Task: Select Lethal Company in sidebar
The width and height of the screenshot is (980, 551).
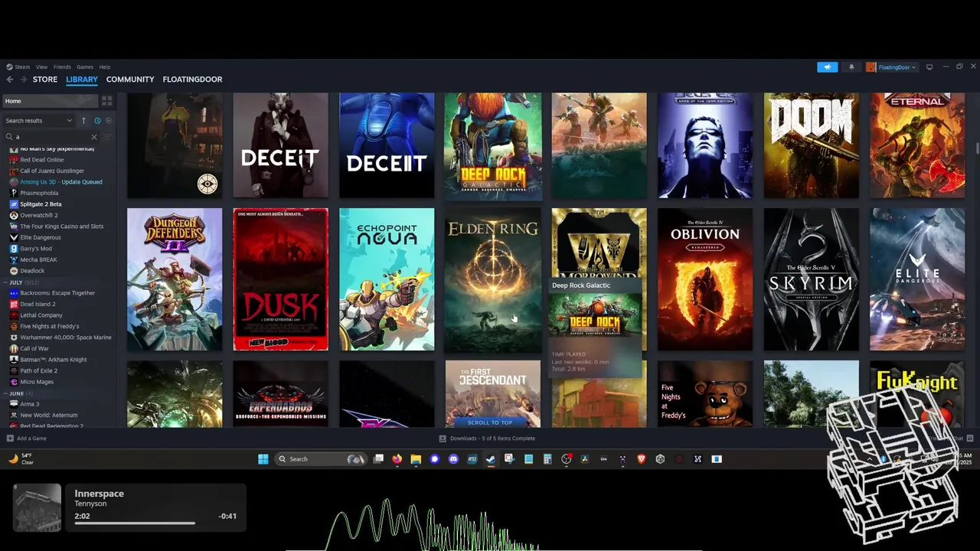Action: coord(41,315)
